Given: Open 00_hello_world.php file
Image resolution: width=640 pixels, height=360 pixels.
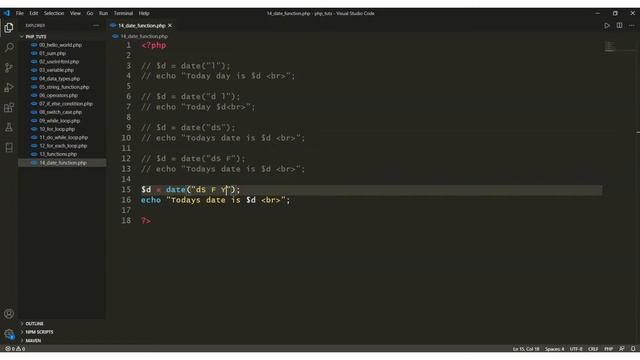Looking at the screenshot, I should [x=60, y=45].
